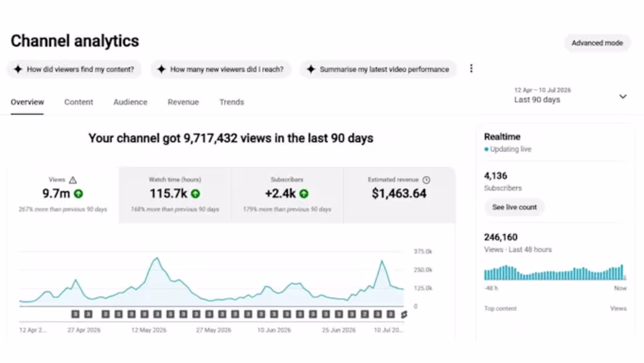Select the Revenue tab
The height and width of the screenshot is (363, 644).
pyautogui.click(x=183, y=102)
